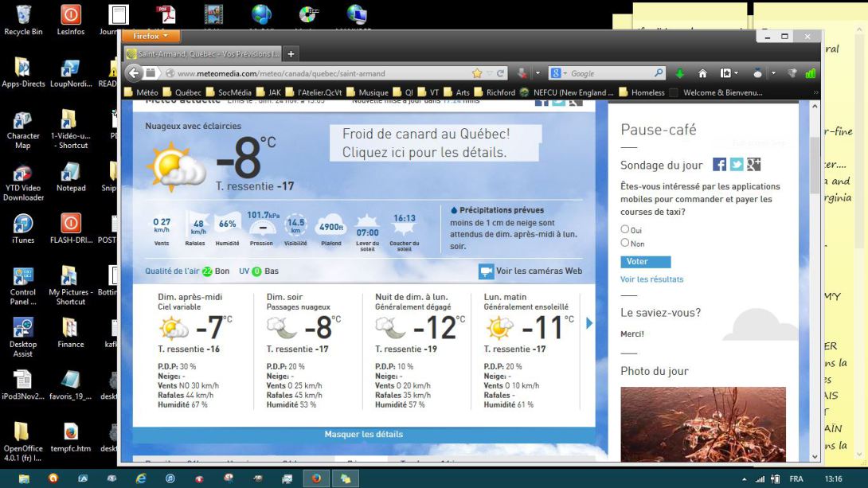868x488 pixels.
Task: Open the Voir les caméras Web webcam icon
Action: pyautogui.click(x=487, y=271)
